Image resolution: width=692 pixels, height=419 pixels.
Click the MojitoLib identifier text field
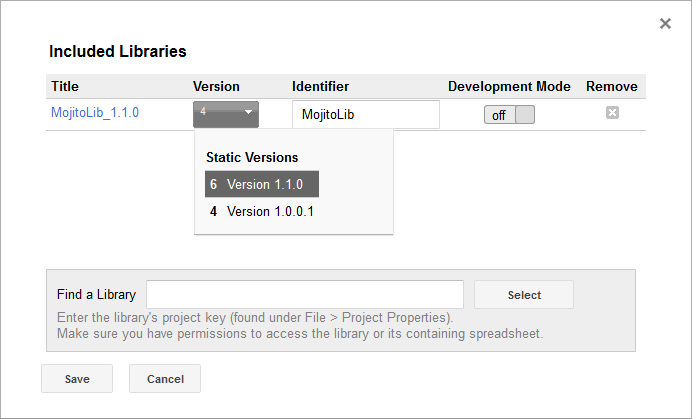[366, 115]
